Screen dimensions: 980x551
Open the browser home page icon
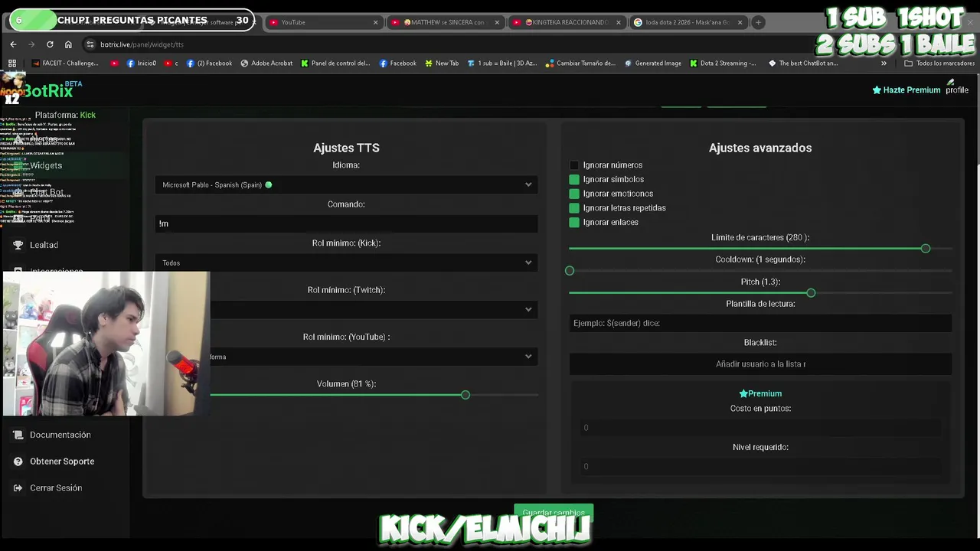pos(68,44)
